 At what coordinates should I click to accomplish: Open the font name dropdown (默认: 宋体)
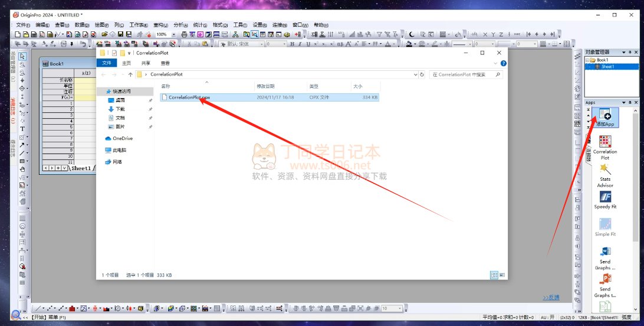(262, 44)
